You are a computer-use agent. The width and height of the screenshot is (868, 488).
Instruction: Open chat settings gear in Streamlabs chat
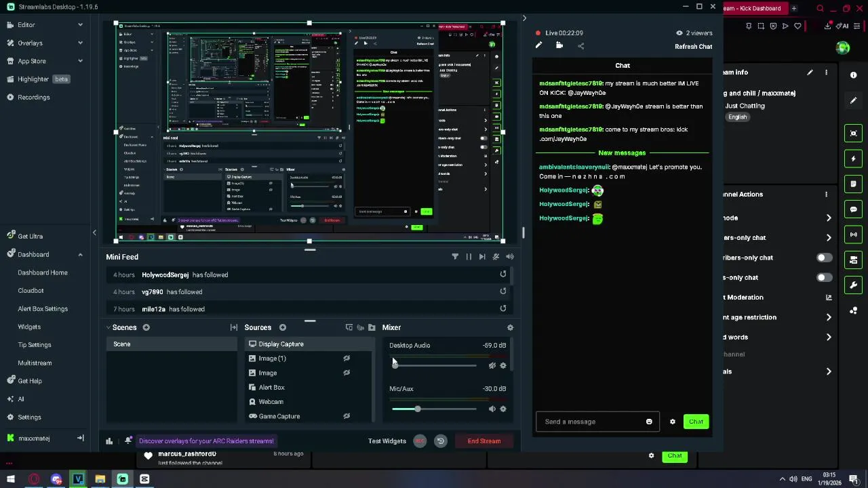673,422
